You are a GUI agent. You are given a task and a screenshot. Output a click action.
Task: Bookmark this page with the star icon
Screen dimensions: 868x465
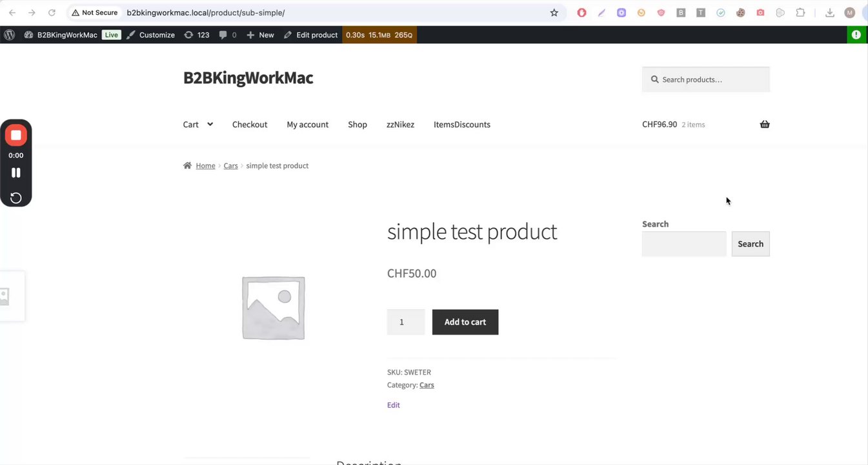point(554,13)
